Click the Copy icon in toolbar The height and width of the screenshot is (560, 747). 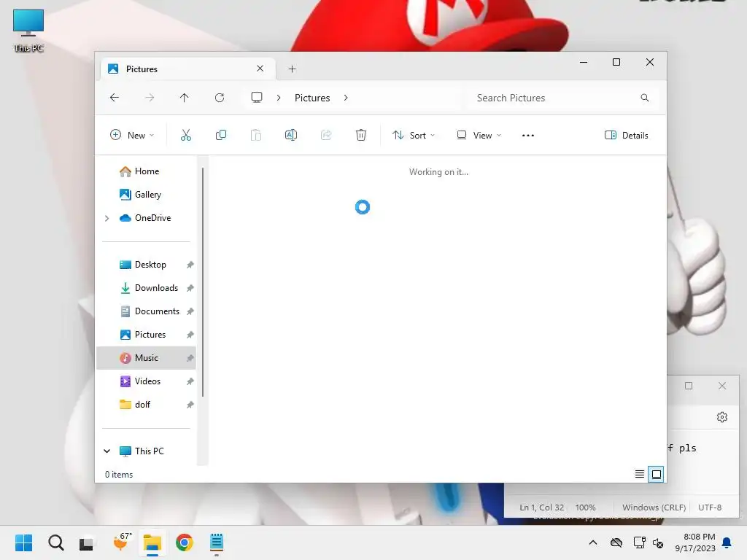(221, 135)
